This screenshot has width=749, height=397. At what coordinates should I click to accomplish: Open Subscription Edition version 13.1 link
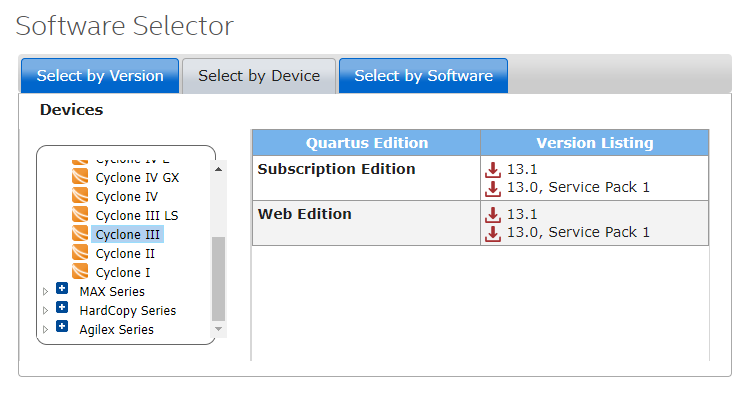522,169
